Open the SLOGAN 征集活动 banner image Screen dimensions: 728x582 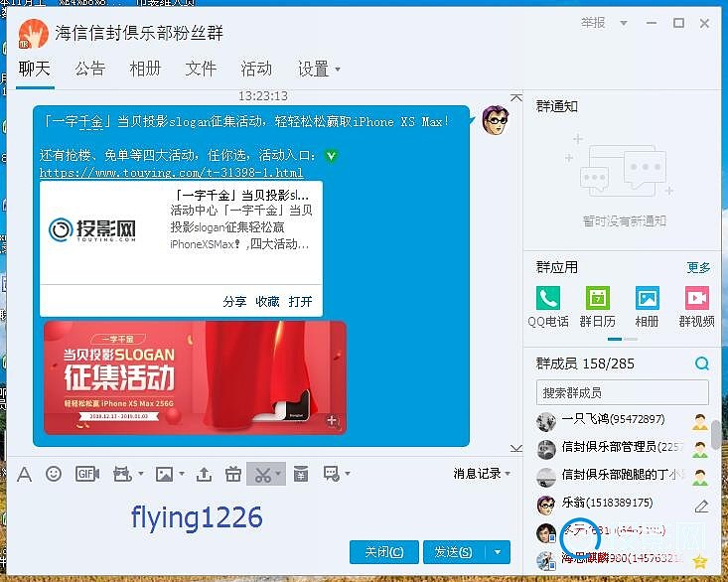(x=195, y=377)
